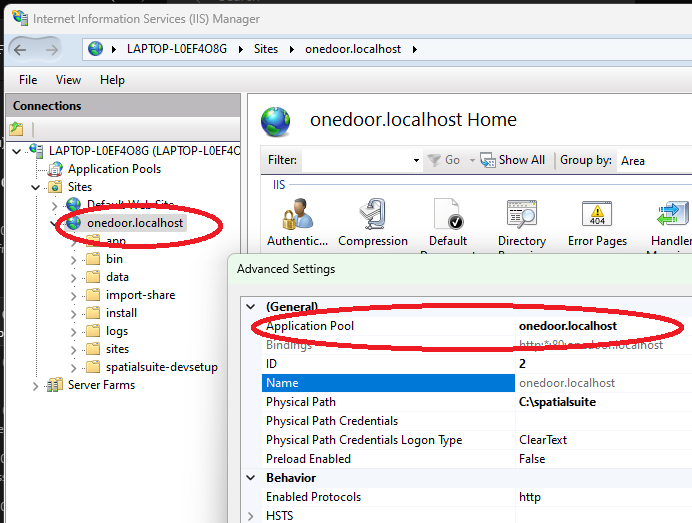The image size is (692, 523).
Task: Expand the logs folder node
Action: coord(74,332)
